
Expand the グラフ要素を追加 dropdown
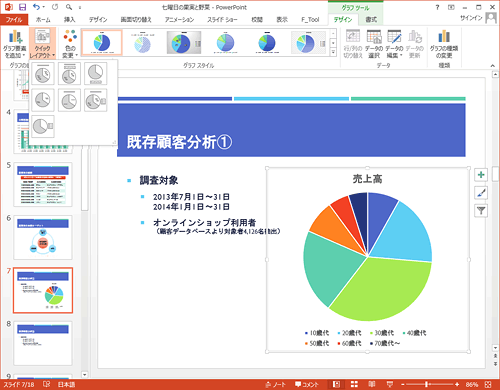coord(15,44)
